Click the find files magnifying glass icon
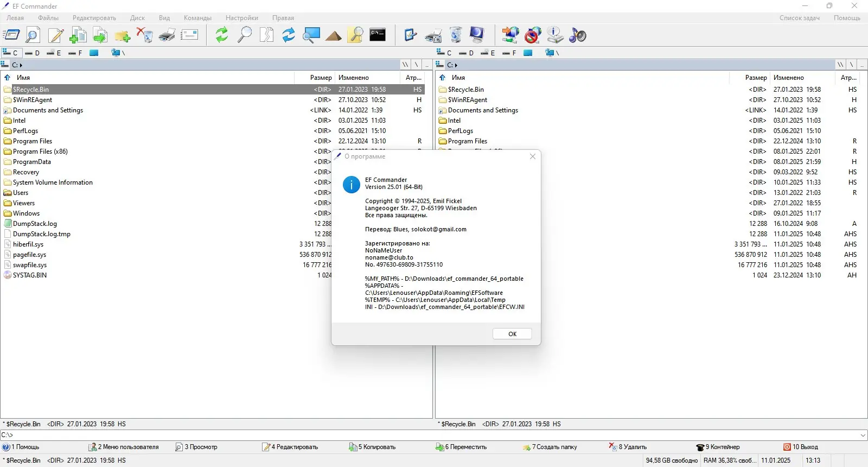This screenshot has height=467, width=868. [245, 35]
